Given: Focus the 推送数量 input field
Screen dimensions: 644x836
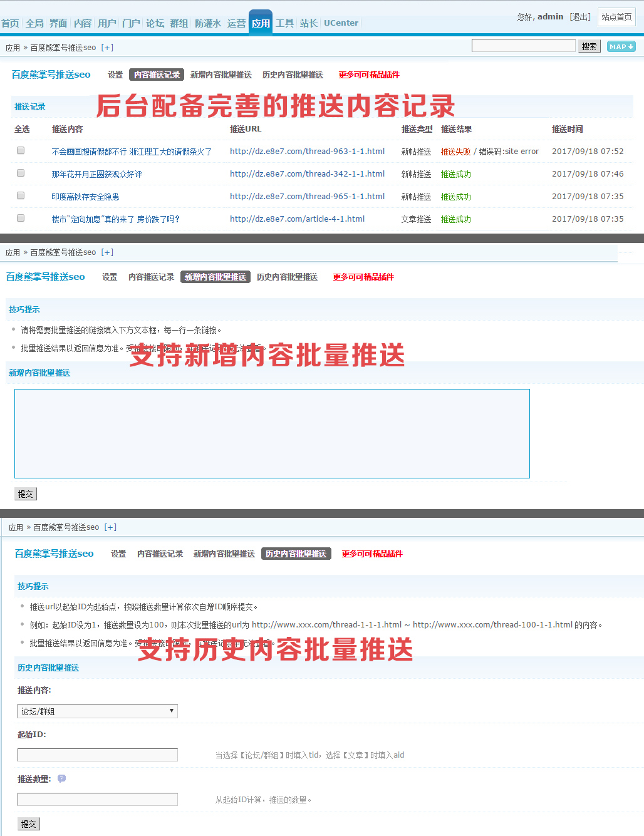Looking at the screenshot, I should point(98,799).
